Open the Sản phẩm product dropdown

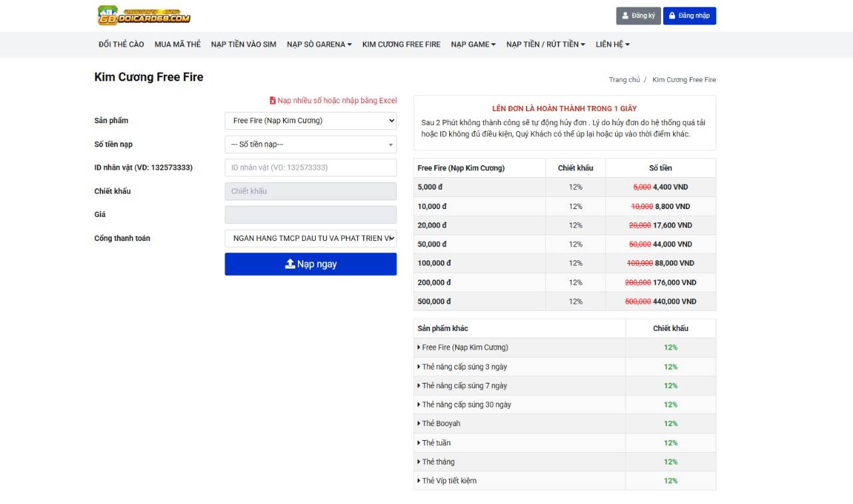pos(311,121)
